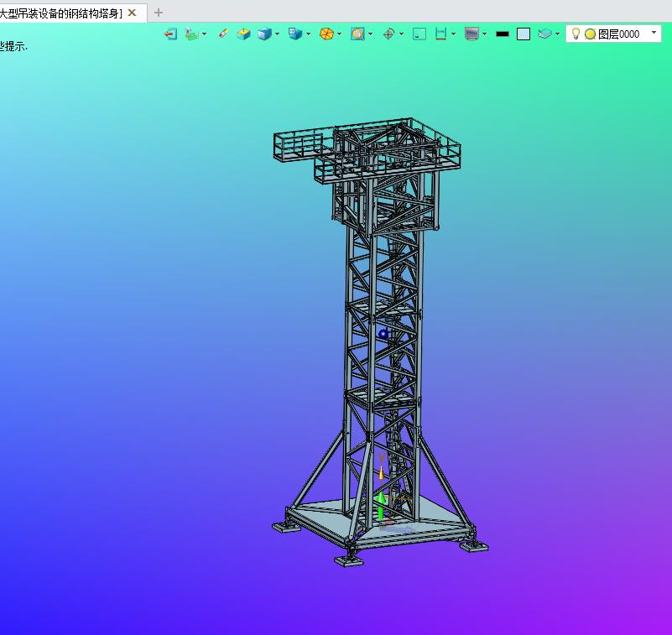Click the black line color swatch
Screen dimensions: 672x635
(503, 34)
